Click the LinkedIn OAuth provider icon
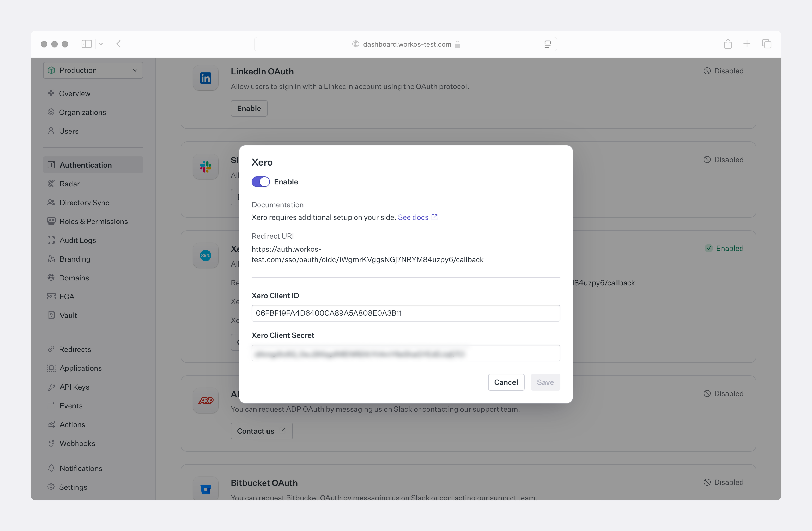This screenshot has width=812, height=531. (205, 78)
